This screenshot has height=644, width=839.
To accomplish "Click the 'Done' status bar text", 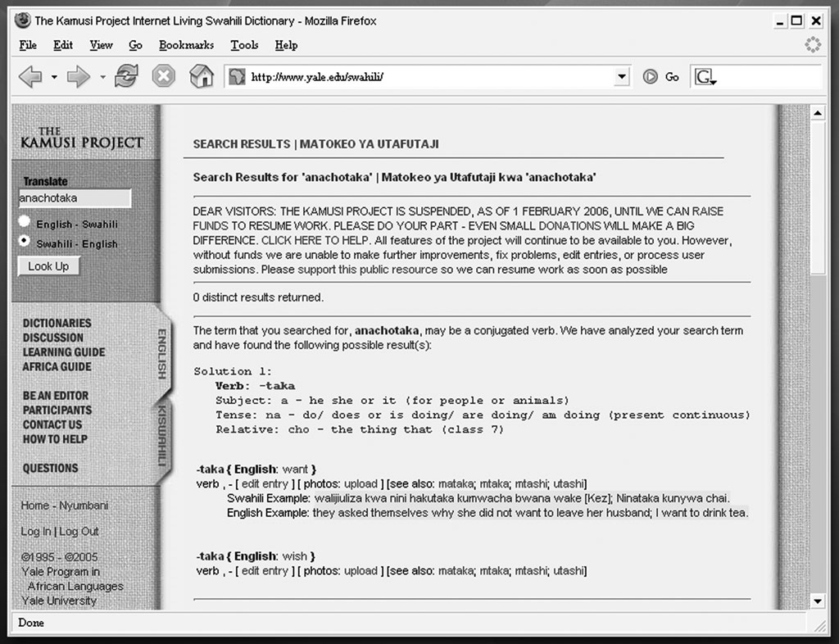I will pos(31,623).
